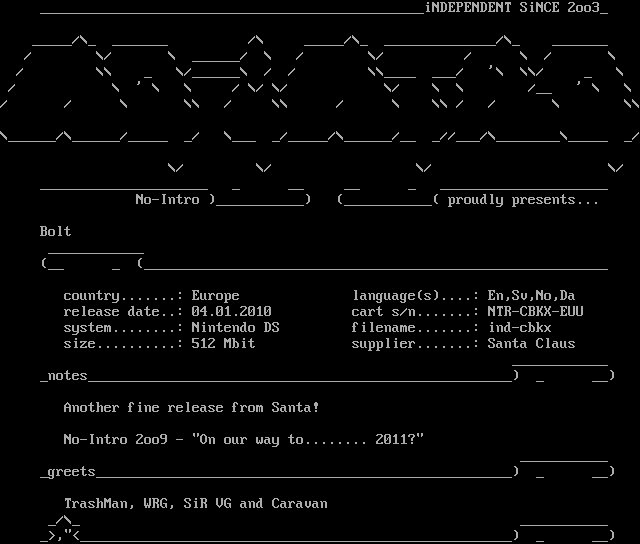
Task: Click the 'No-Intro' group label
Action: pos(167,200)
